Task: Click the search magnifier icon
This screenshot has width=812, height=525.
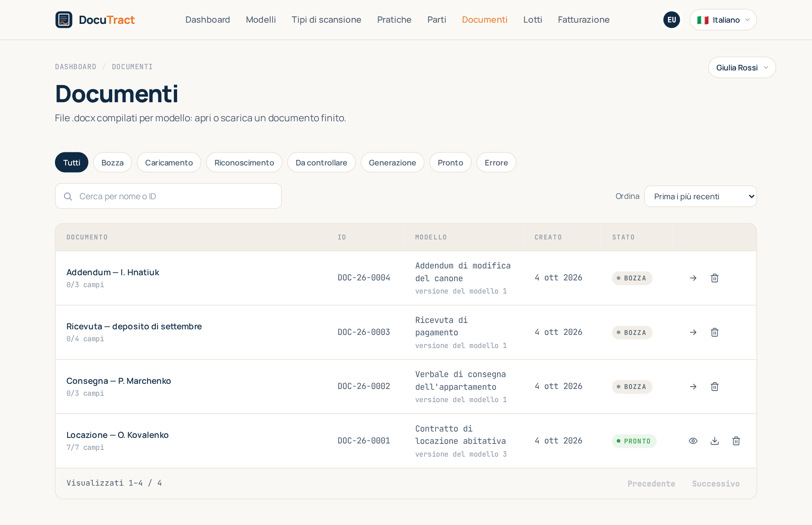Action: coord(68,196)
